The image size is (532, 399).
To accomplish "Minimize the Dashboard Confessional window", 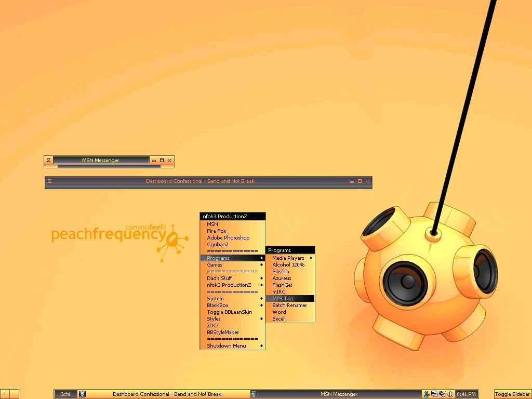I will pyautogui.click(x=352, y=181).
